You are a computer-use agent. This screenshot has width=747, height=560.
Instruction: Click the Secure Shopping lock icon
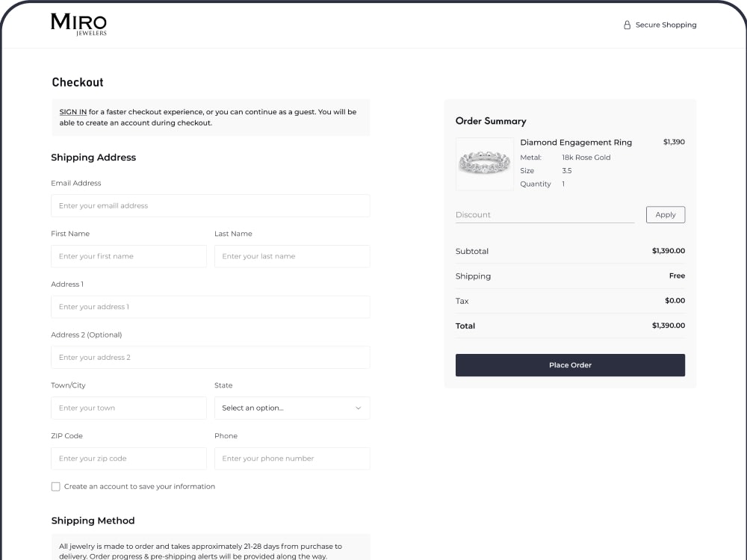pos(627,25)
